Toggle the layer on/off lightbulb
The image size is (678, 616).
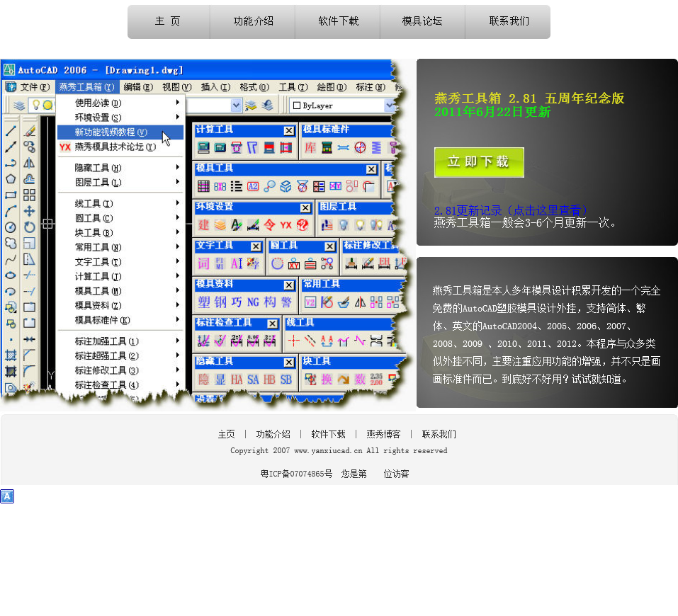(36, 105)
